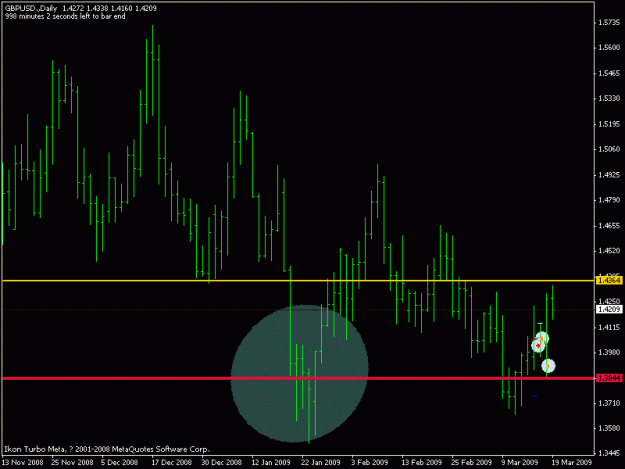Click the lowest trade marker circle above the red line
Screen dimensions: 625x469
tap(548, 365)
